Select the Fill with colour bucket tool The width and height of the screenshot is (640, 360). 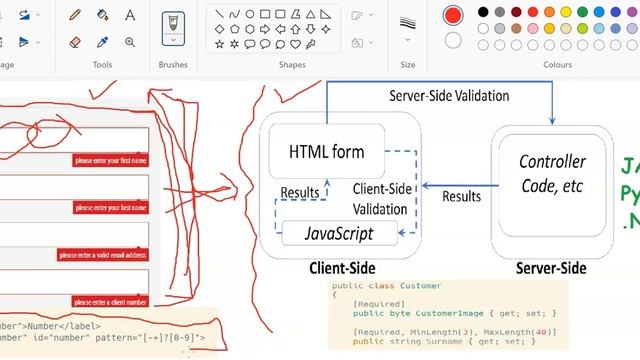[102, 15]
